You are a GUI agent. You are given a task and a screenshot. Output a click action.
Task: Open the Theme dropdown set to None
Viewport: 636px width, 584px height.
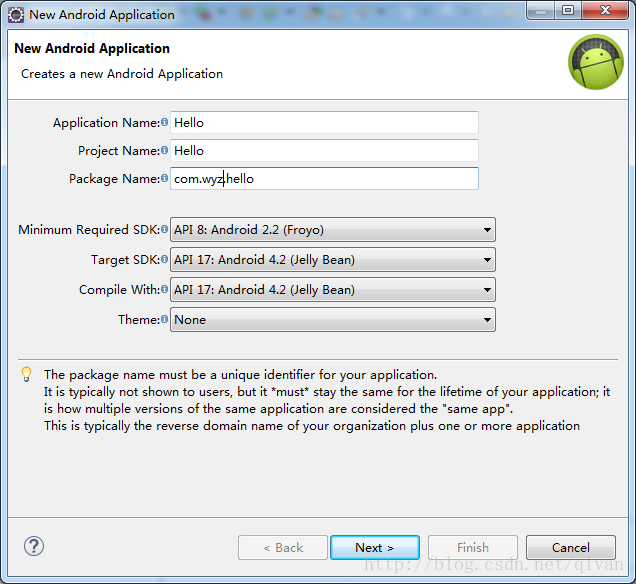[333, 320]
